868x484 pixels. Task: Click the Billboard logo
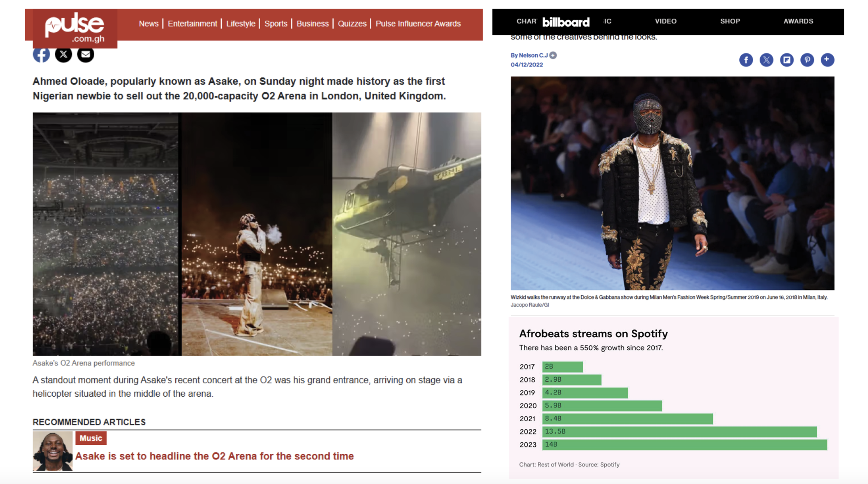566,22
